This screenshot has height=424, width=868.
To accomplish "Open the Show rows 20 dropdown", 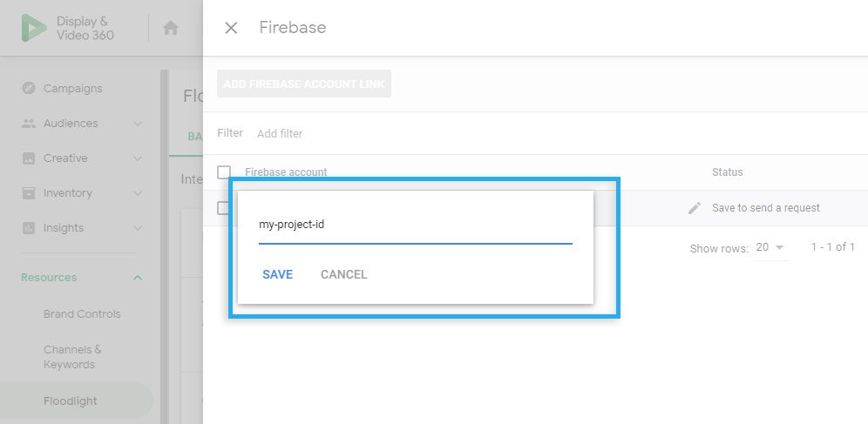I will [770, 247].
